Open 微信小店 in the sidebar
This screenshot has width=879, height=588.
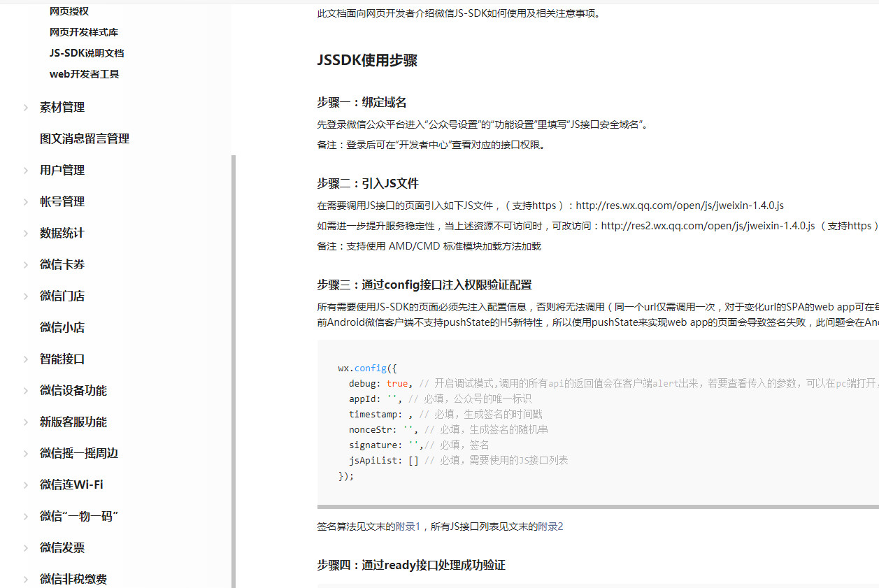click(62, 327)
